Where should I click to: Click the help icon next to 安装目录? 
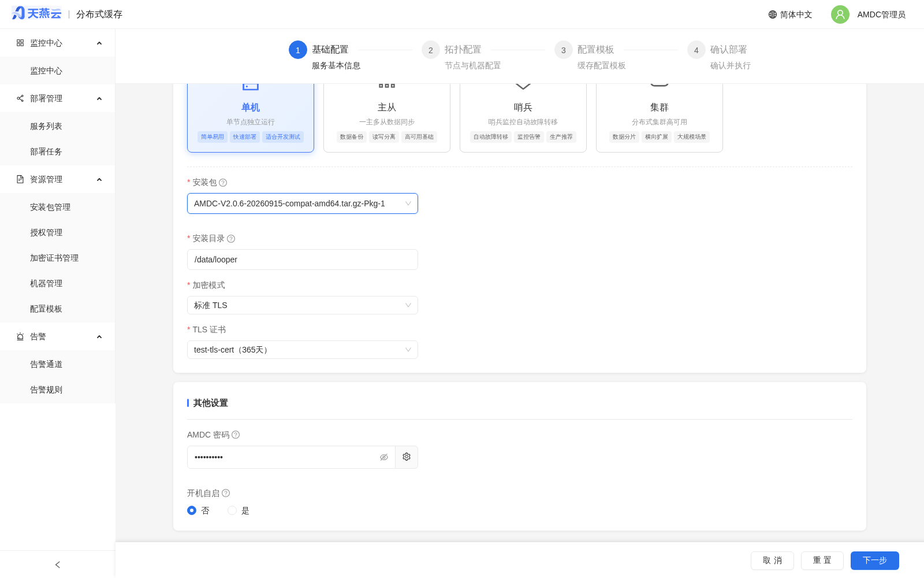pos(231,239)
